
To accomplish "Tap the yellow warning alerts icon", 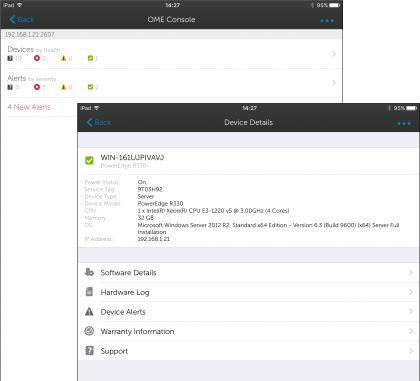I will pos(63,87).
